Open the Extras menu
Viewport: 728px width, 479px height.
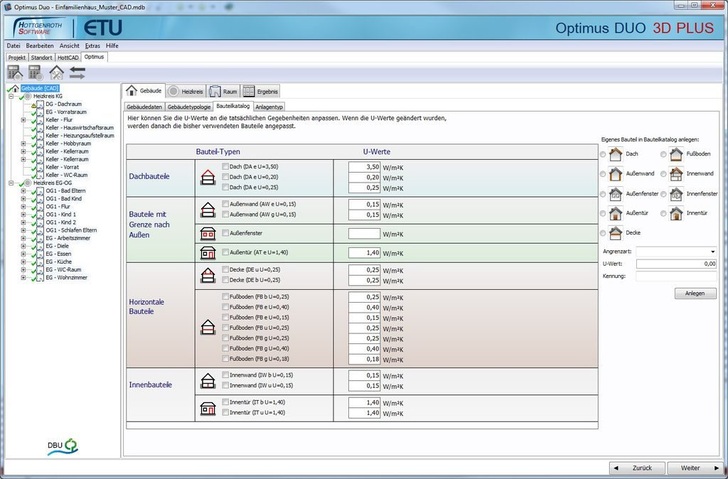tap(92, 46)
